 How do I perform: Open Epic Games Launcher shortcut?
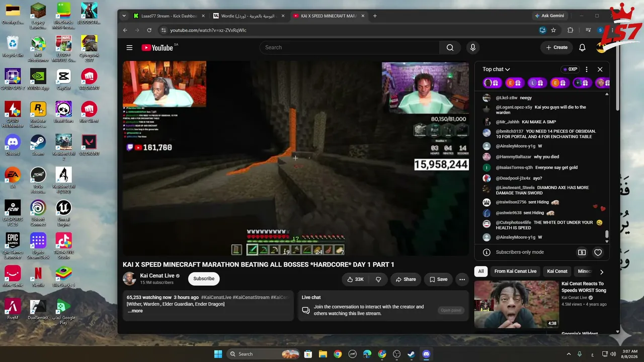pyautogui.click(x=13, y=246)
